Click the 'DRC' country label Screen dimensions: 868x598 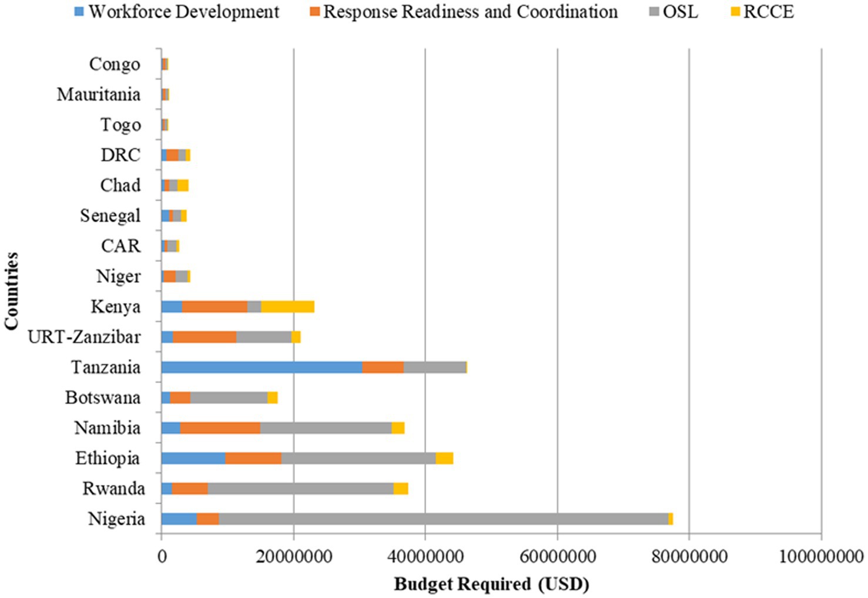pos(120,155)
